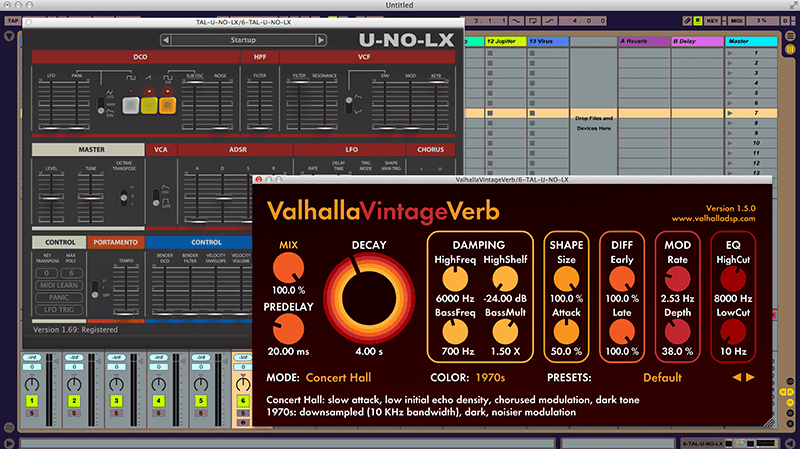The image size is (800, 449).
Task: Flip the octave transpose switch
Action: 123,196
